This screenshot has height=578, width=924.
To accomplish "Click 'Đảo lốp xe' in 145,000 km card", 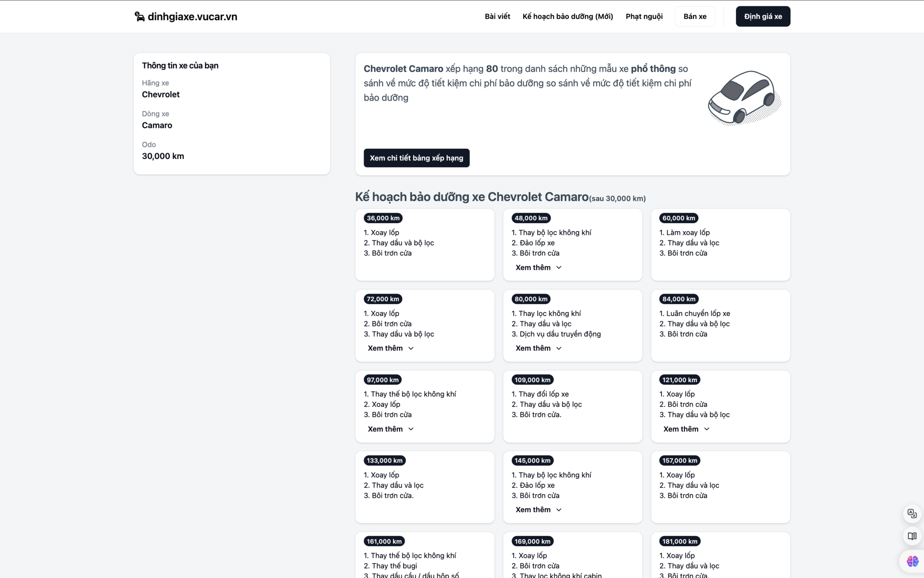I will coord(537,485).
